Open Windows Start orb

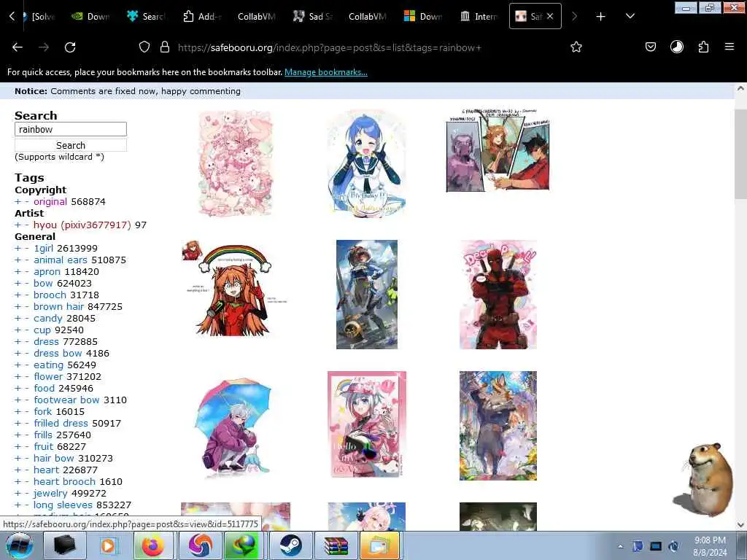point(19,545)
